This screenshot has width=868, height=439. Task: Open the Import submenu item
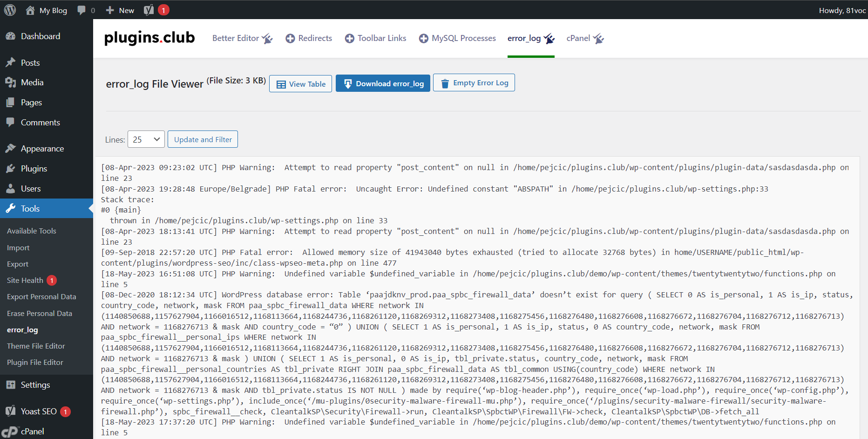pos(18,248)
